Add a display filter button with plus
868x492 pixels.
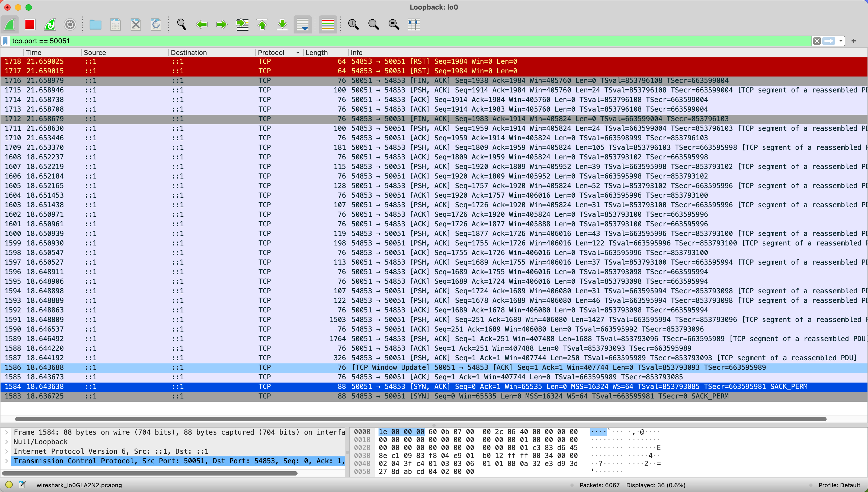pyautogui.click(x=853, y=41)
